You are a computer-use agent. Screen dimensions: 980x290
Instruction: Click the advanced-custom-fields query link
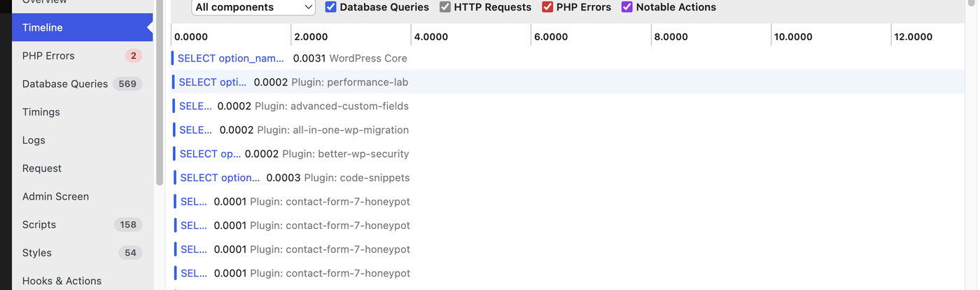(195, 106)
